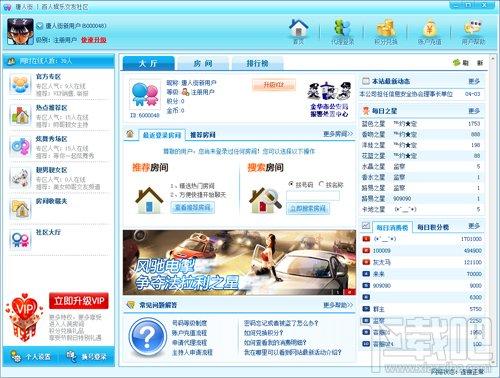
Task: Open 房间收藏夹 favorites folder icon
Action: pos(20,209)
